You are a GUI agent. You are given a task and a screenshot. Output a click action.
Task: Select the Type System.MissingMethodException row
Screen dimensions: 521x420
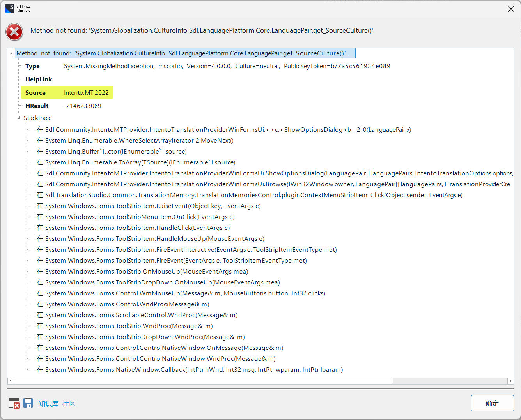pos(207,66)
